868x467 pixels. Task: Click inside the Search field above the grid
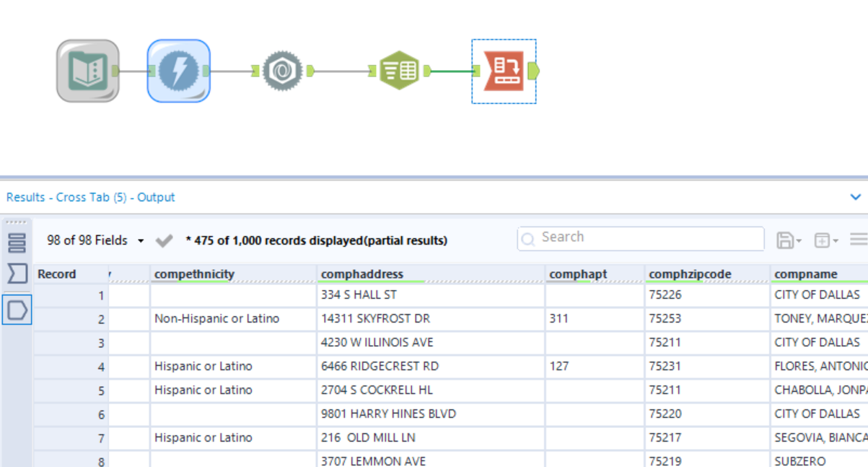point(640,238)
